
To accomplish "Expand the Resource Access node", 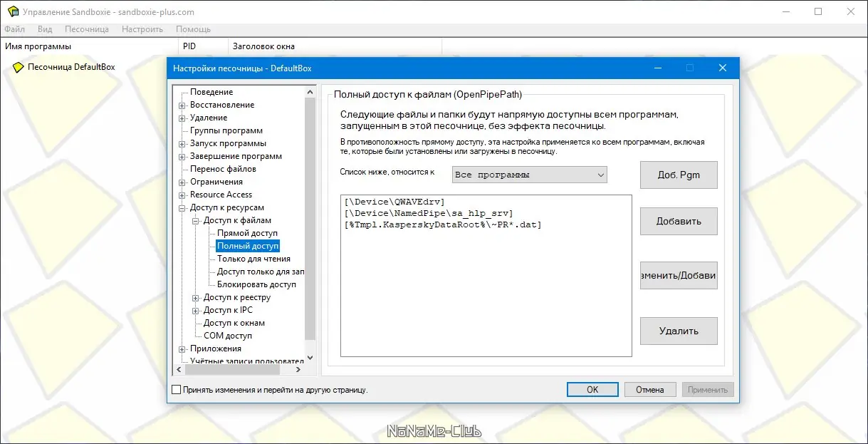I will pos(182,195).
